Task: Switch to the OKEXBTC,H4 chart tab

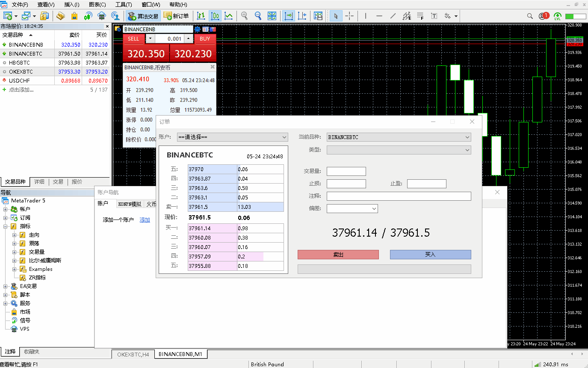Action: point(133,354)
